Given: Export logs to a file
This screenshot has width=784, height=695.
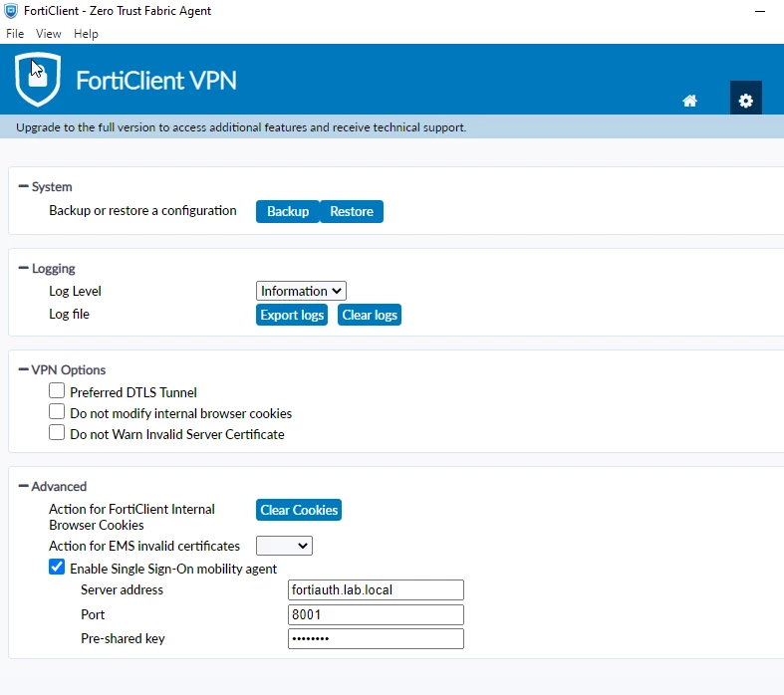Looking at the screenshot, I should 292,315.
